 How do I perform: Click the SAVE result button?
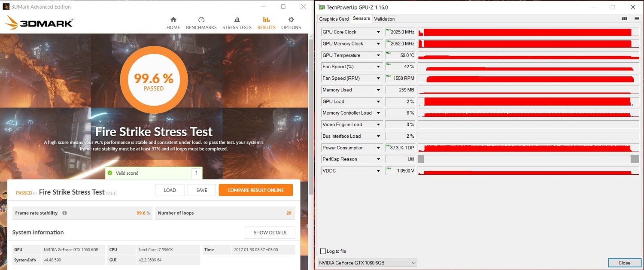[202, 190]
